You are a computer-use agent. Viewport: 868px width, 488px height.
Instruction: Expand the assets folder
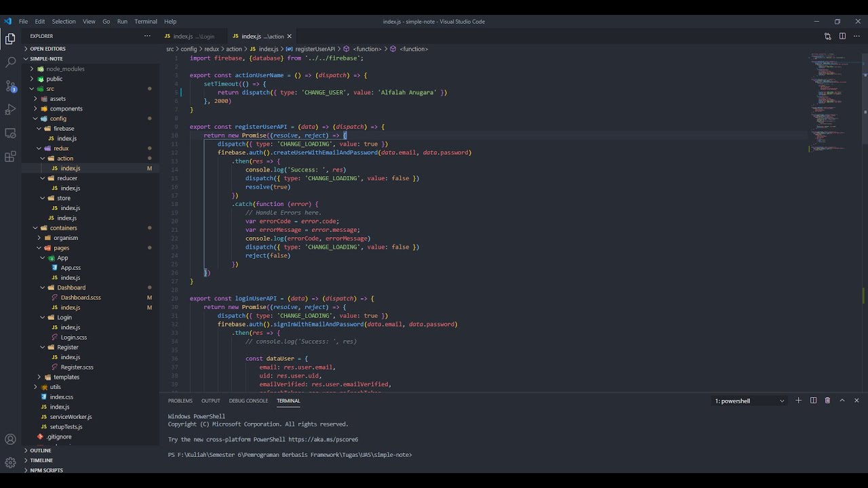click(58, 99)
